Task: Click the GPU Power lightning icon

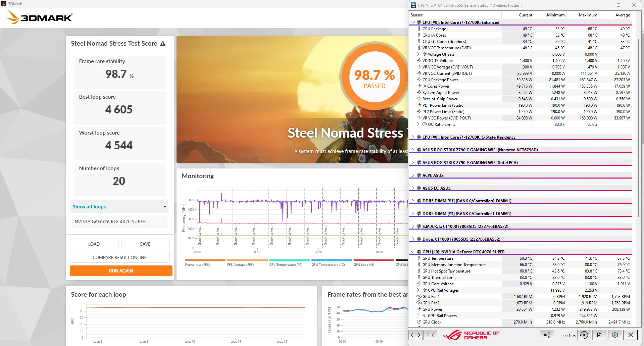Action: pyautogui.click(x=419, y=309)
